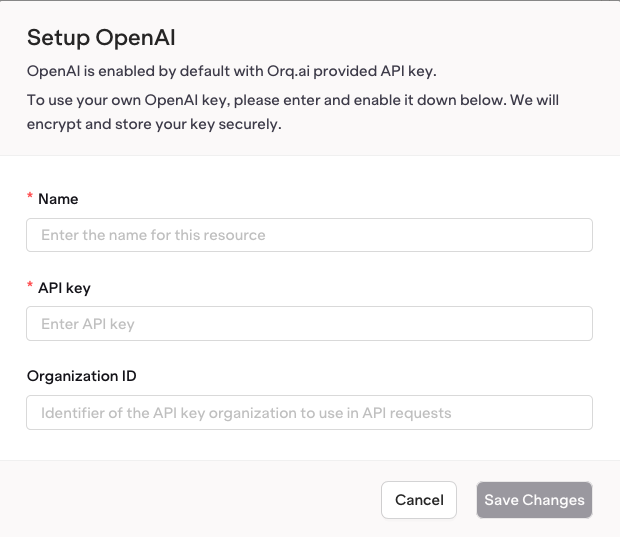Click the Name input field
Image resolution: width=620 pixels, height=537 pixels.
pos(309,235)
